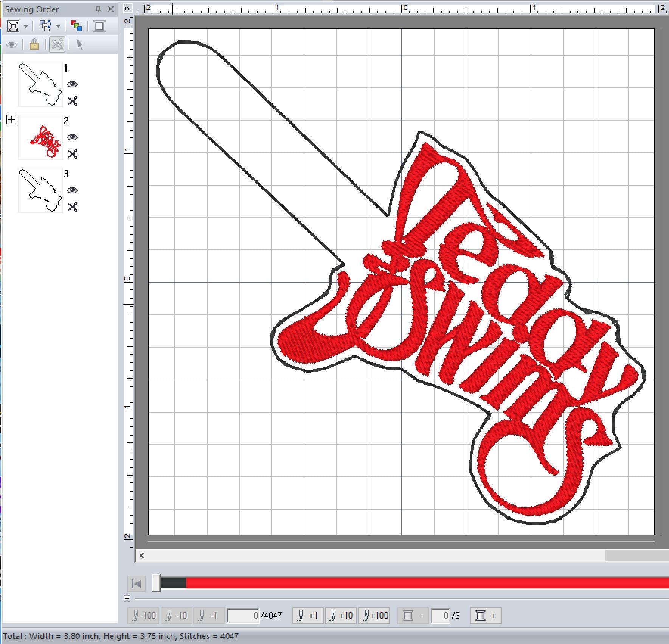Click the padlock lock icon in toolbar
669x644 pixels.
(x=34, y=45)
